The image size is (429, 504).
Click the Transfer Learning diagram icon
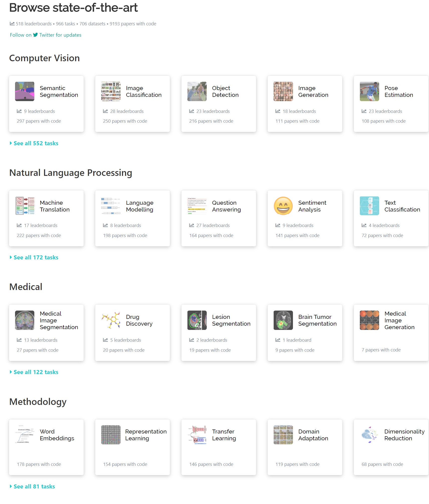click(197, 435)
